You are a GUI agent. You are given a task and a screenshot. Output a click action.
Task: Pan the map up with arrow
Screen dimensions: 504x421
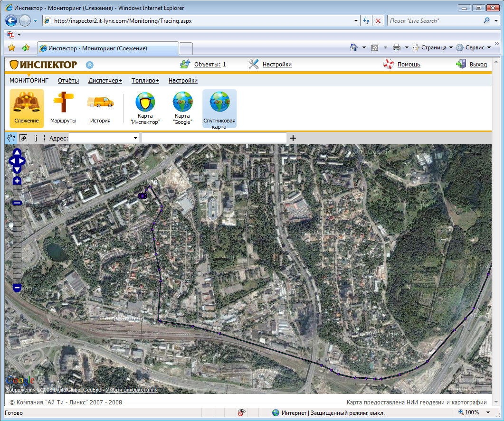click(x=17, y=152)
